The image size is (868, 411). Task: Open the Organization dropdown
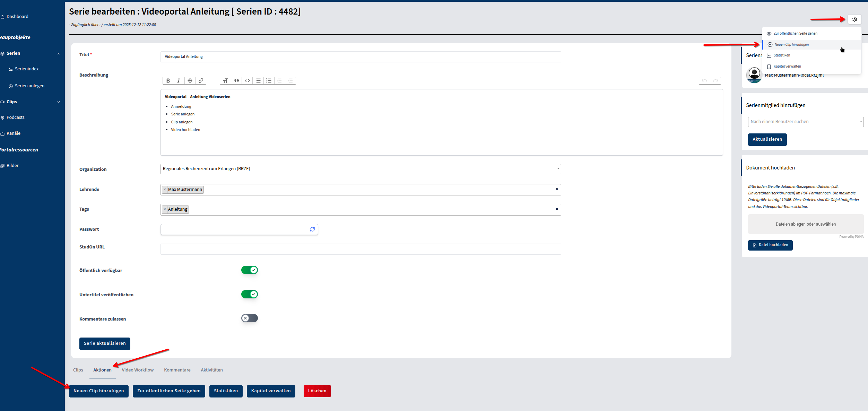361,169
